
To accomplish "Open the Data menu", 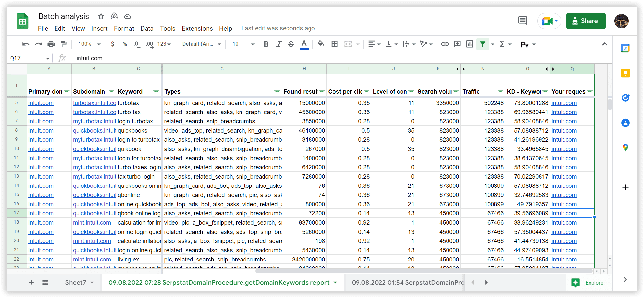I will 147,29.
